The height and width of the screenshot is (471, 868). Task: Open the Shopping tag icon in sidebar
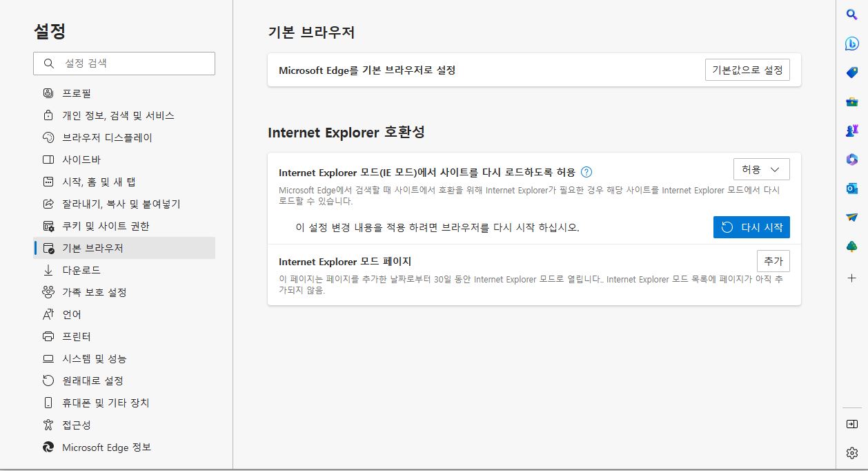coord(851,72)
